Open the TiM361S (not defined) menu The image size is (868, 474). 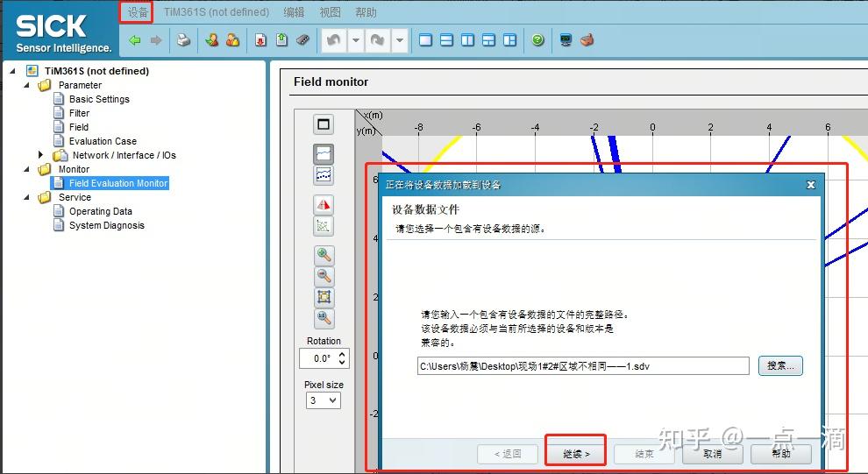[217, 11]
